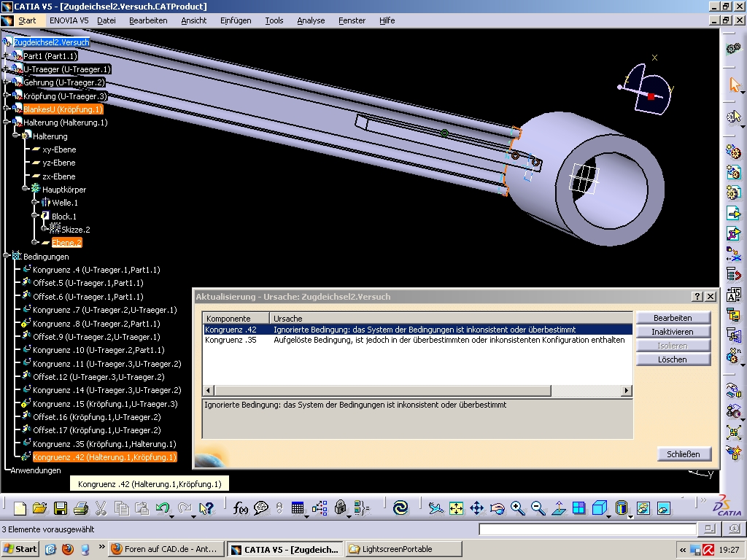Switch to Foren auf CAD.de Firefox taskbar item
Image resolution: width=747 pixels, height=560 pixels.
click(x=166, y=549)
